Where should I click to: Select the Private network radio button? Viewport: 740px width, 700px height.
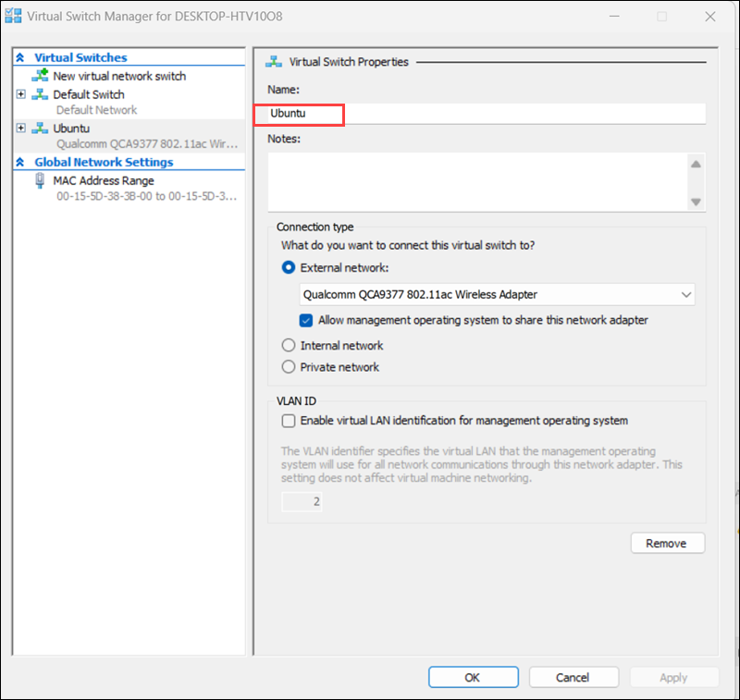[289, 366]
